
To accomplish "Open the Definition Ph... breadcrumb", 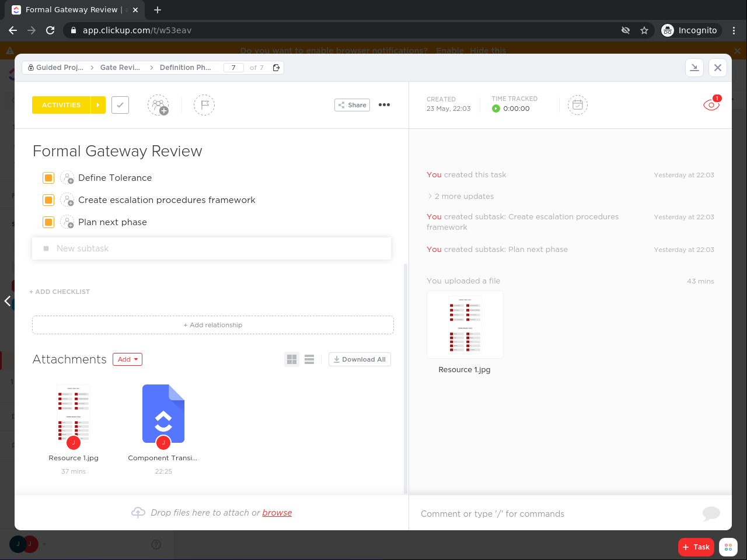I will (186, 68).
